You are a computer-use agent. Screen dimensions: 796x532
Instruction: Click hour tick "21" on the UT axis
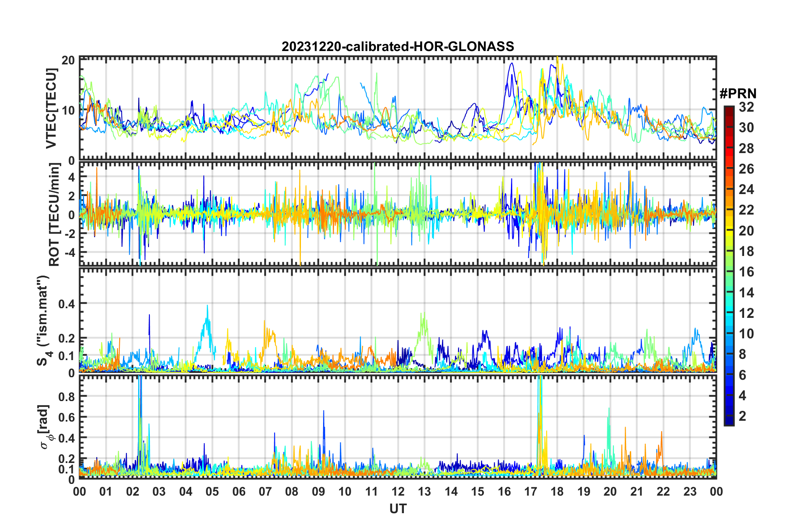pyautogui.click(x=637, y=491)
